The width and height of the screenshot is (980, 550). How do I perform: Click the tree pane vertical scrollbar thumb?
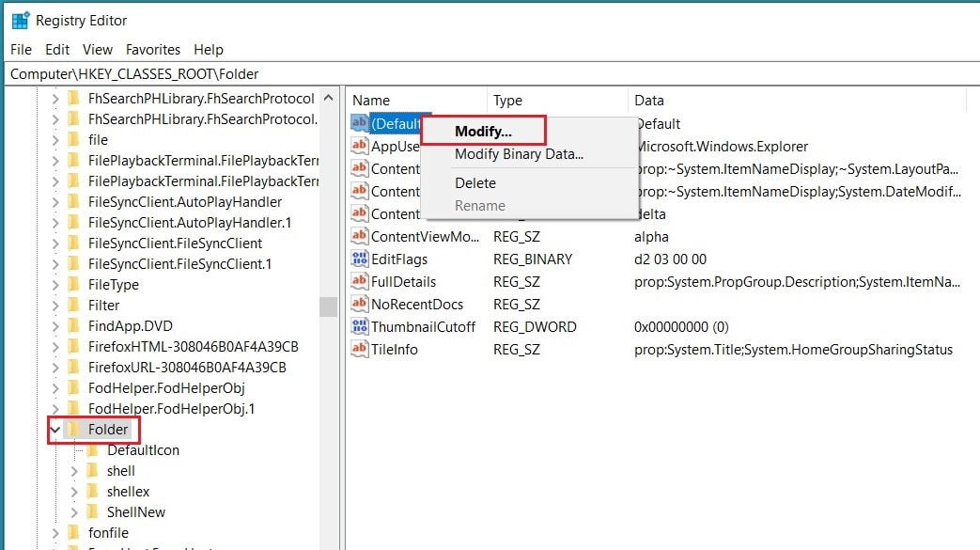(x=328, y=306)
